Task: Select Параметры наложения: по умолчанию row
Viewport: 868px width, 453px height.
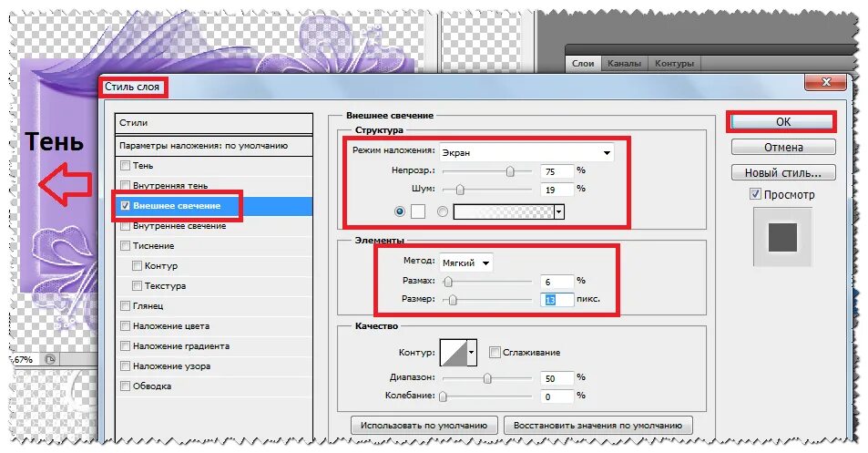Action: point(214,146)
